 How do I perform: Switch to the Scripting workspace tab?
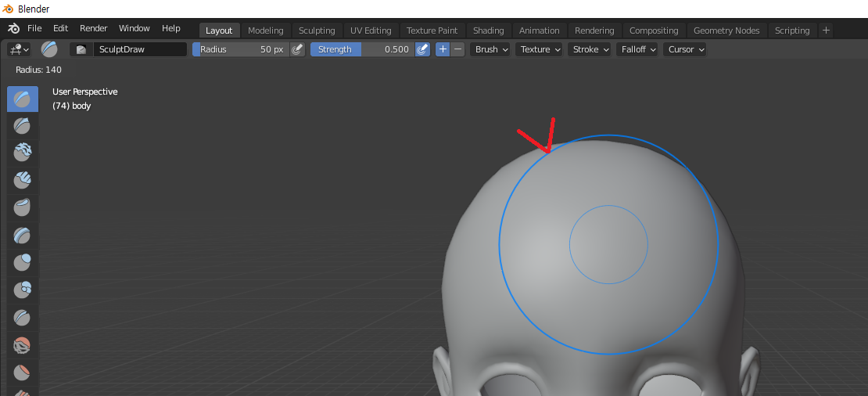pos(792,31)
